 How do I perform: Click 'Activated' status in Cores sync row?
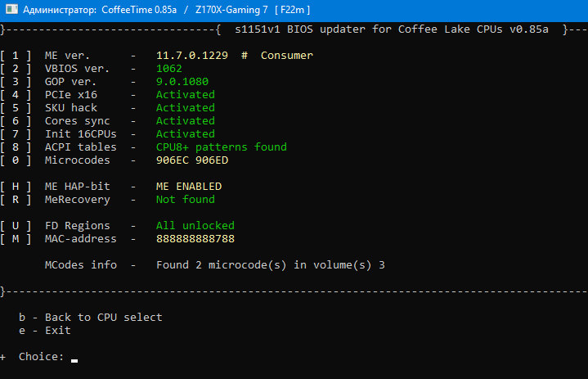tap(186, 121)
